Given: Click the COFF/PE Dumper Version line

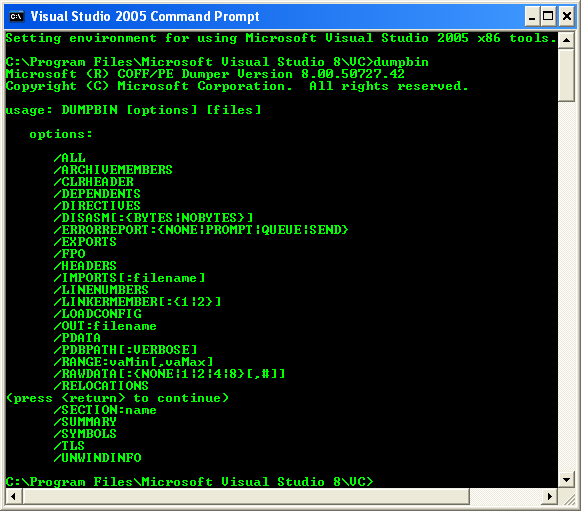Looking at the screenshot, I should [x=205, y=74].
